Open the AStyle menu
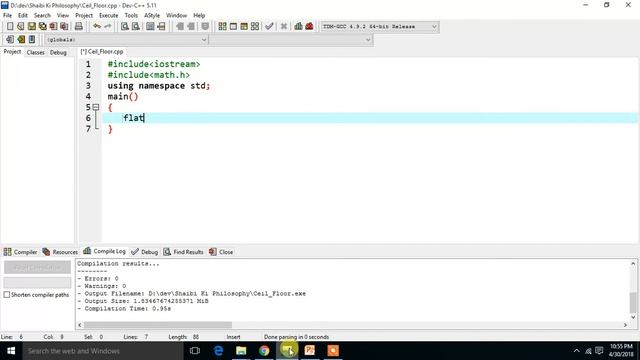This screenshot has height=360, width=640. point(152,16)
